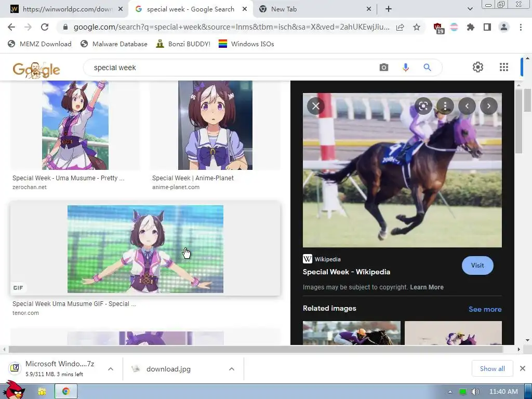
Task: Open Special Week Uma Musume GIF caption
Action: (74, 303)
